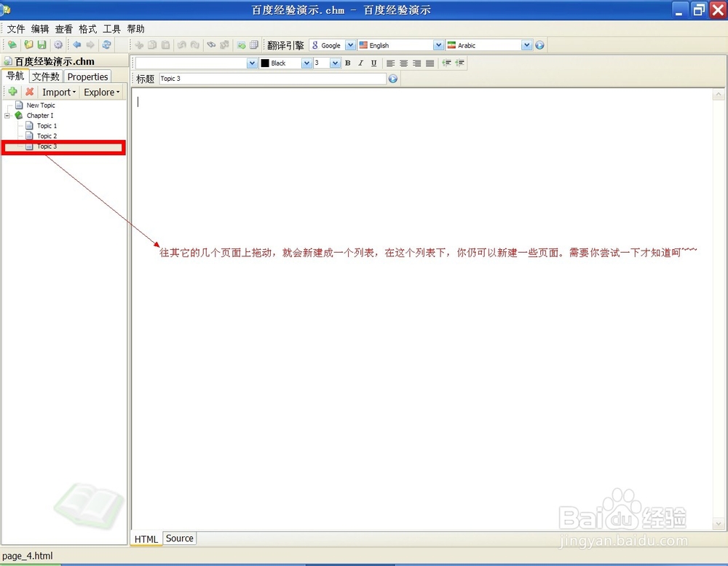Open the 编辑 menu
728x566 pixels.
pyautogui.click(x=40, y=29)
